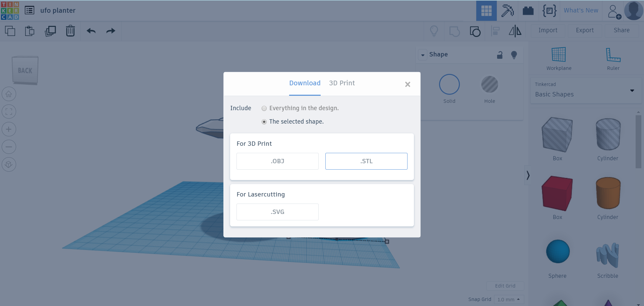Collapse the Shape panel arrow
Image resolution: width=644 pixels, height=306 pixels.
pos(423,55)
